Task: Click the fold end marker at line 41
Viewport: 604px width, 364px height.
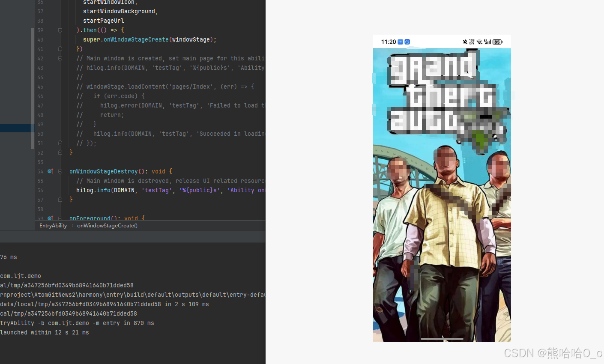Action: (60, 49)
